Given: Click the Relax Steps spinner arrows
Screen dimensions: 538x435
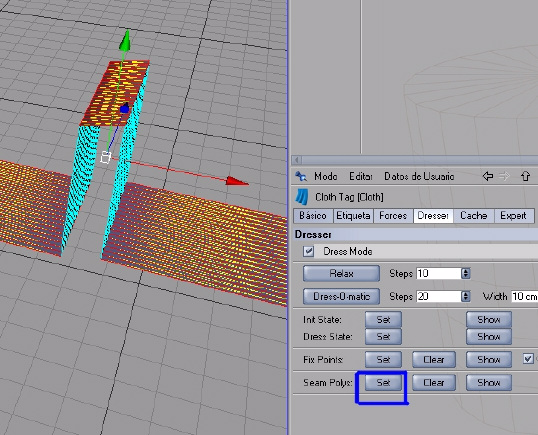Looking at the screenshot, I should 465,273.
